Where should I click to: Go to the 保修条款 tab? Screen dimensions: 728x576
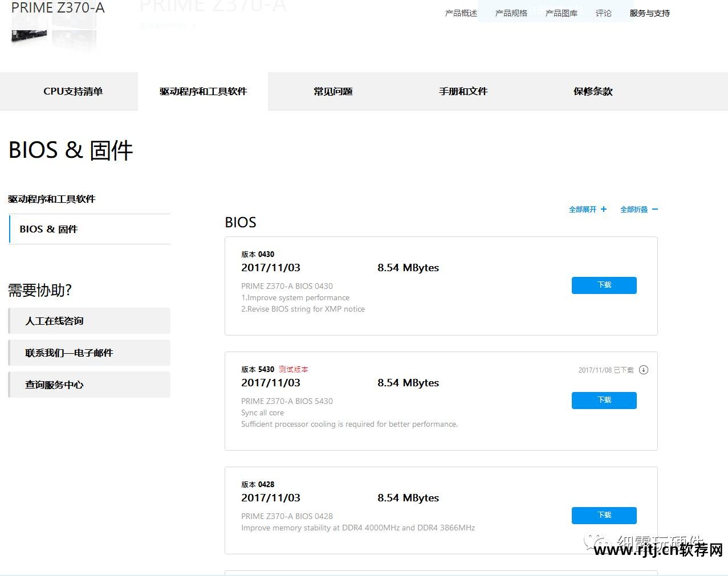click(593, 91)
